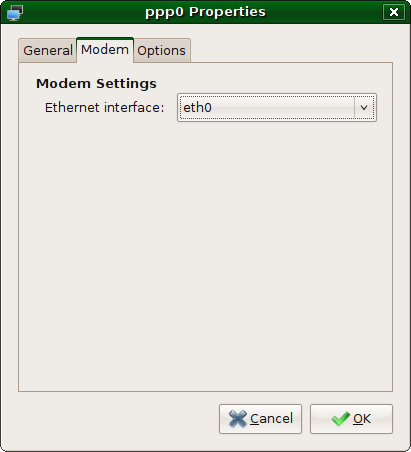411x452 pixels.
Task: Dismiss changes with the Cancel button
Action: point(260,419)
